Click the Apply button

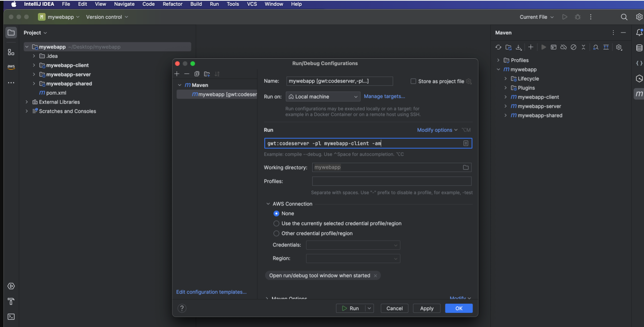(x=427, y=308)
